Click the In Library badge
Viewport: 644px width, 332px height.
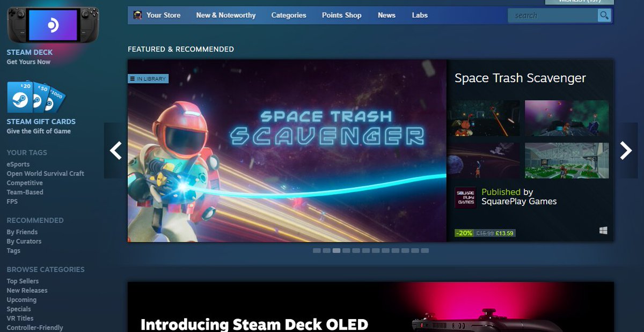tap(148, 79)
